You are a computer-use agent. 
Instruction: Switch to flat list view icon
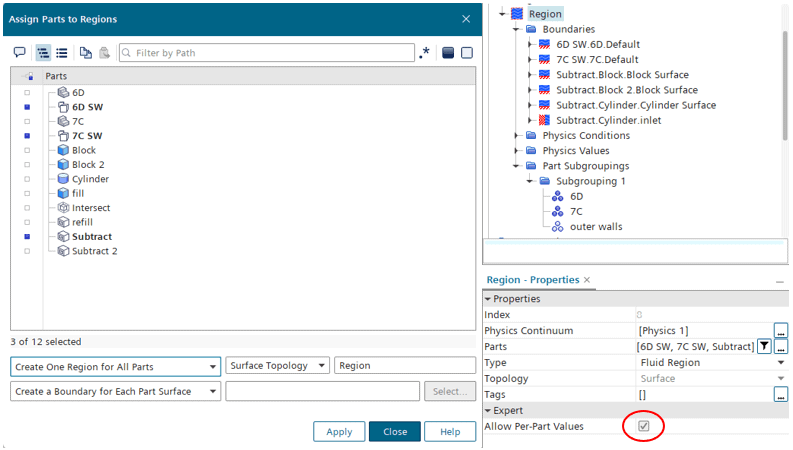(x=62, y=53)
